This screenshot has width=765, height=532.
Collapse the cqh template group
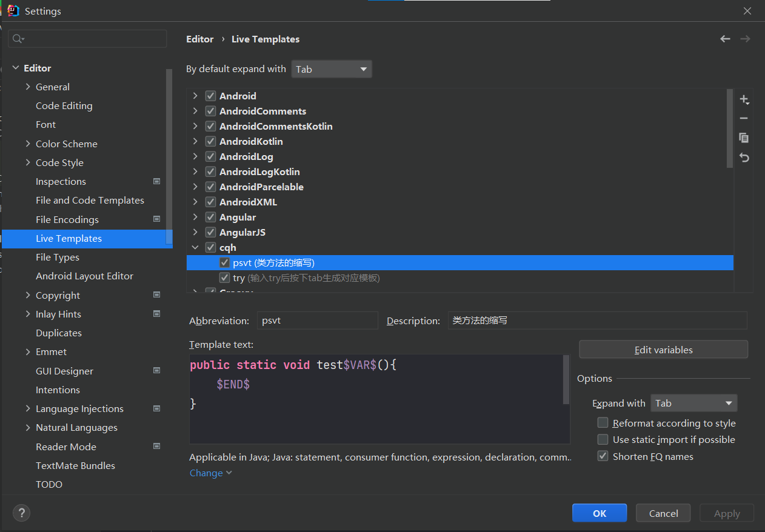click(x=195, y=247)
